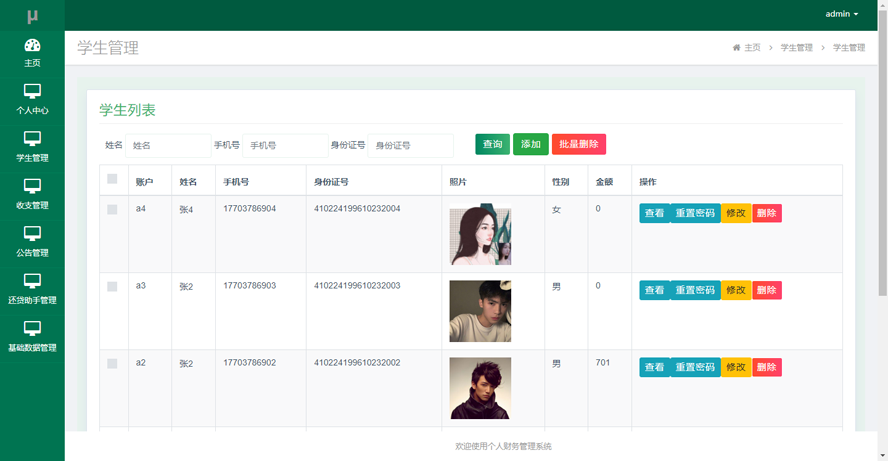888x461 pixels.
Task: Open the admin user dropdown
Action: pos(841,14)
